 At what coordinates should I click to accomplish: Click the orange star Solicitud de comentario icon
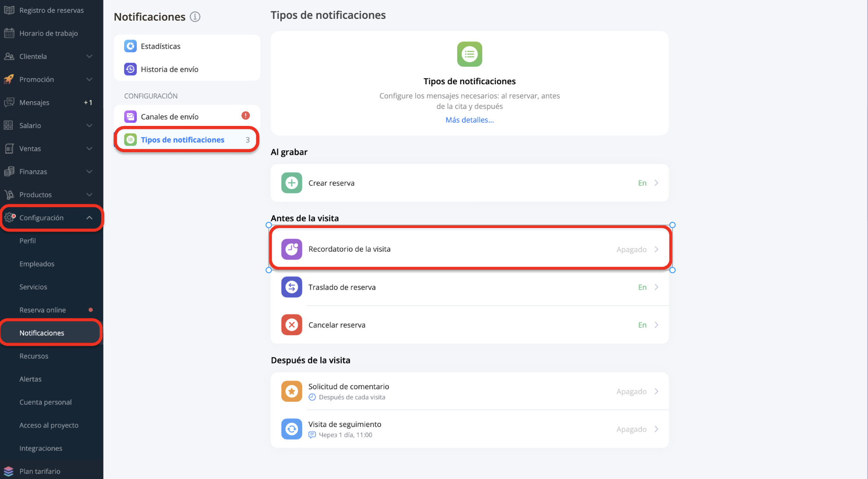tap(292, 391)
